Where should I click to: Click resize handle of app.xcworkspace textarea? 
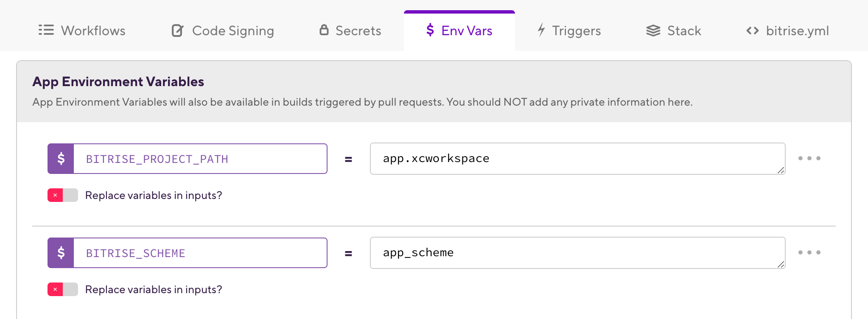click(x=781, y=170)
